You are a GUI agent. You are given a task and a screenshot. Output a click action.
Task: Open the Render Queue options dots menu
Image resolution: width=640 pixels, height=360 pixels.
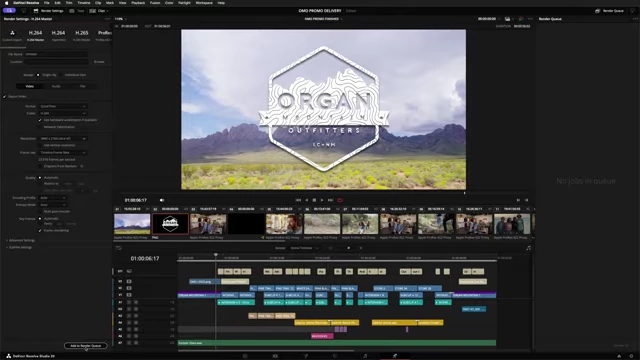pyautogui.click(x=635, y=19)
